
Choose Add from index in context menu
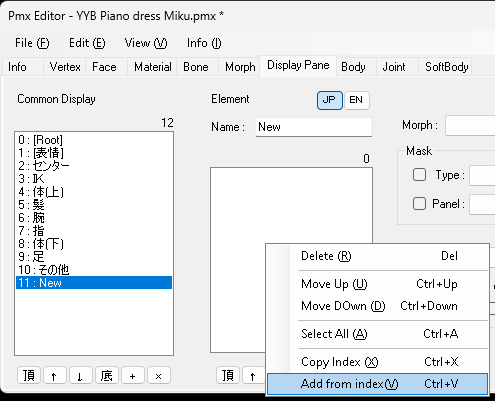tap(378, 384)
